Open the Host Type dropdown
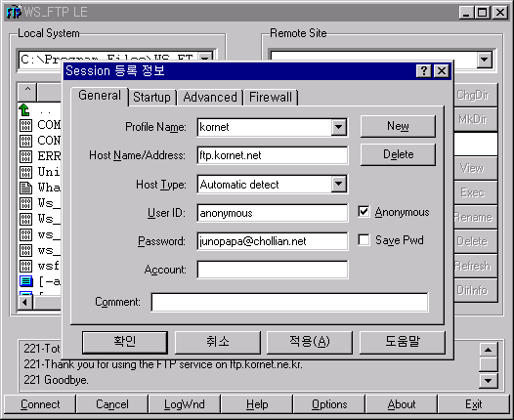Screen dimensions: 514x420 coord(339,184)
